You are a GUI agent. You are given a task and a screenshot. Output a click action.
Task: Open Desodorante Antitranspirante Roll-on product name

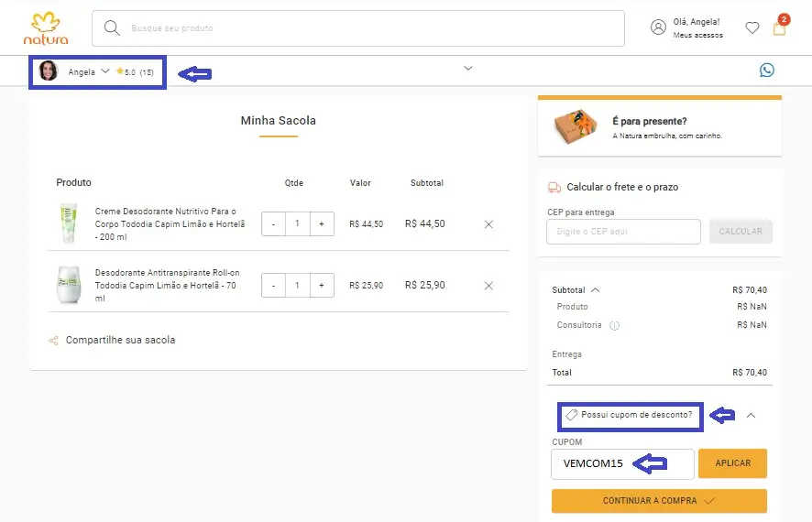pyautogui.click(x=168, y=285)
